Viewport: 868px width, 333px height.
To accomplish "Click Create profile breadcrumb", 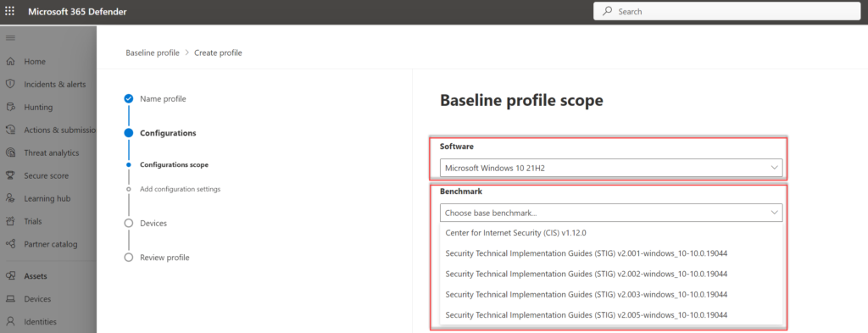I will [x=218, y=53].
